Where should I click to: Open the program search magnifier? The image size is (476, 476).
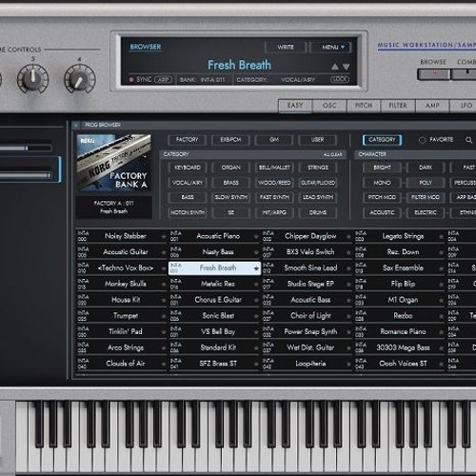pyautogui.click(x=468, y=140)
